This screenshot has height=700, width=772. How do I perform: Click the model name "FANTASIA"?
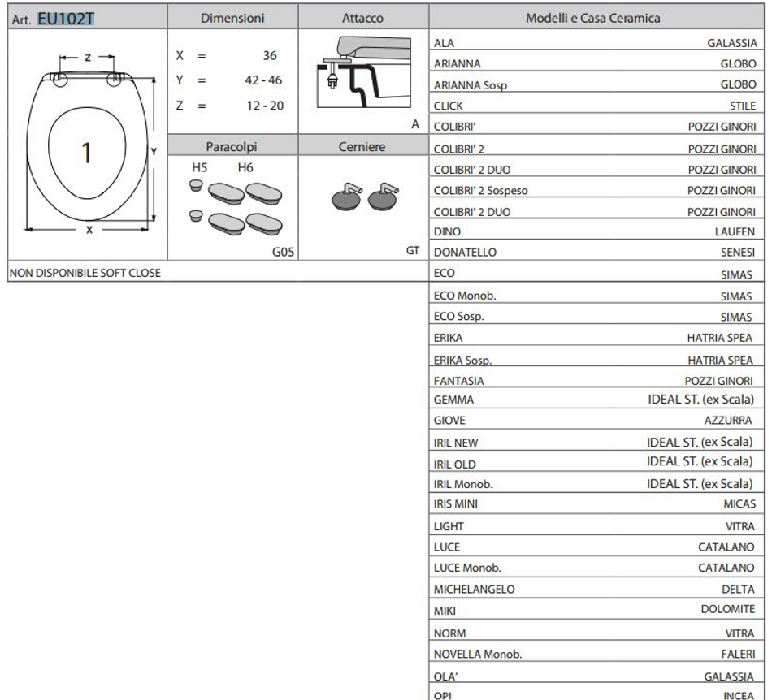[459, 381]
